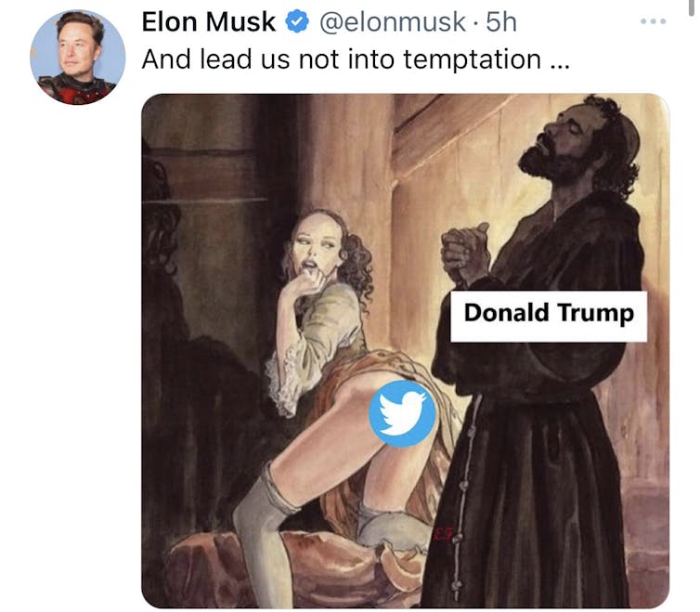Click the Elon Musk display name
700x612 pixels.
tap(209, 22)
